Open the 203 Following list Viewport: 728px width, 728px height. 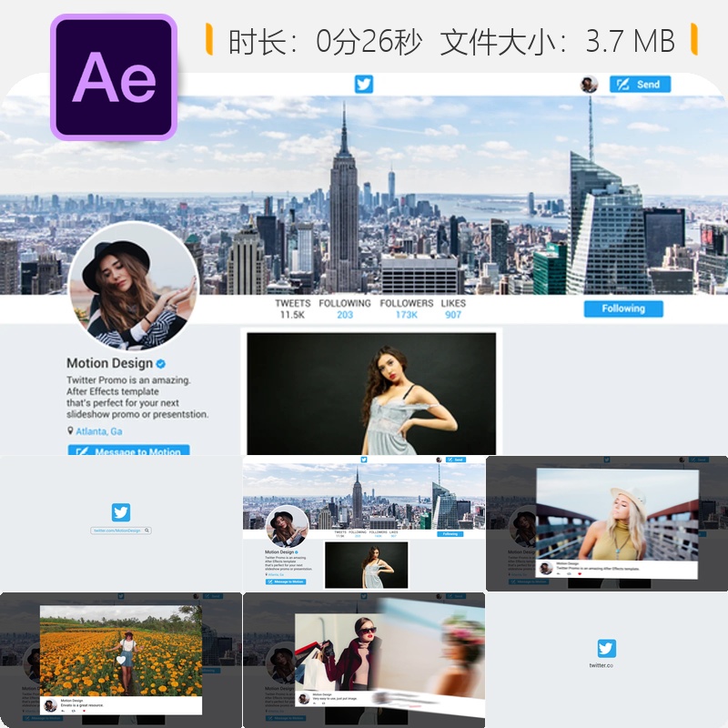[345, 313]
